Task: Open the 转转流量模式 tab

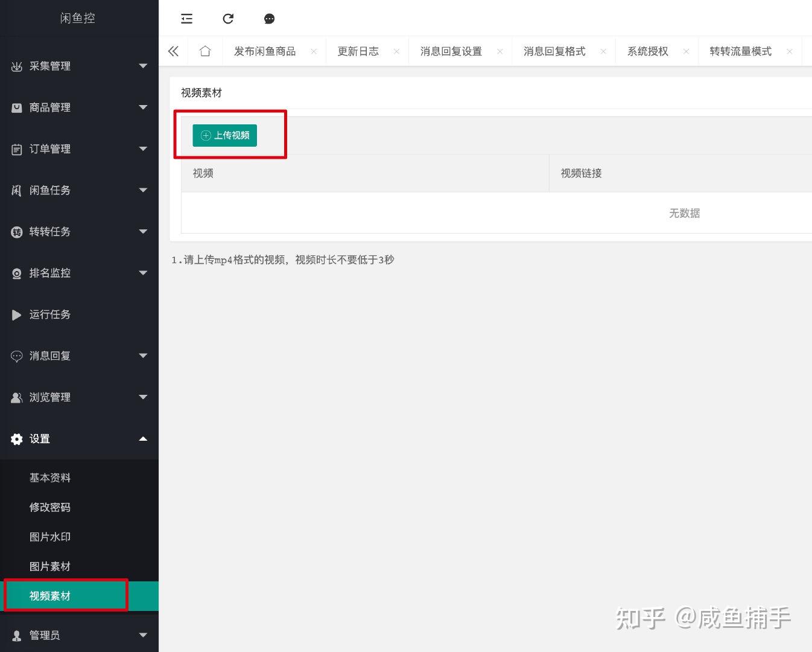Action: point(739,51)
